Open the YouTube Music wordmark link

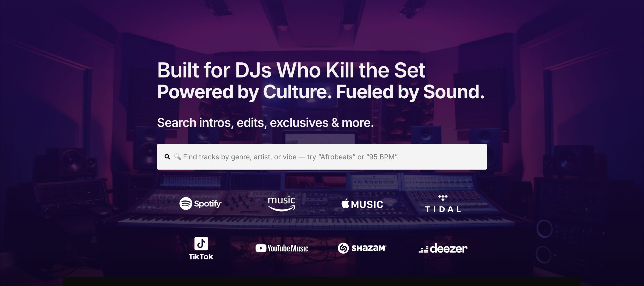(288, 249)
